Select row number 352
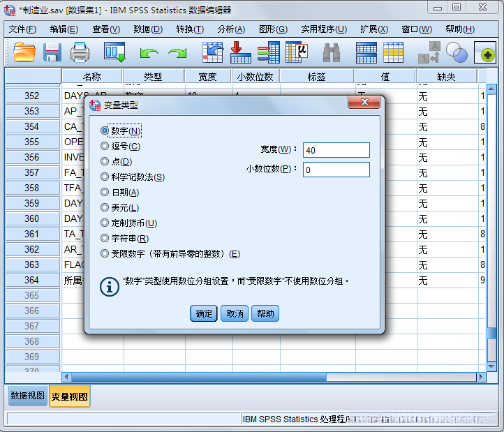The width and height of the screenshot is (504, 432). [x=33, y=96]
